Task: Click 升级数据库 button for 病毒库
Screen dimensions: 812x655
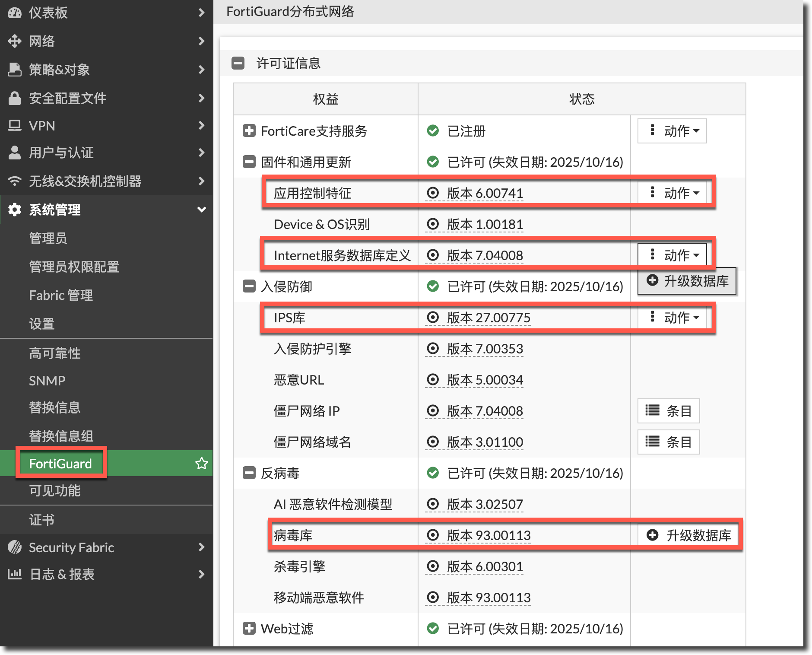Action: click(688, 535)
